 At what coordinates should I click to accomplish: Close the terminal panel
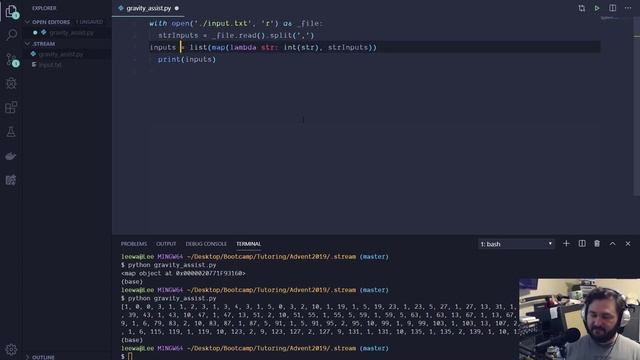628,244
